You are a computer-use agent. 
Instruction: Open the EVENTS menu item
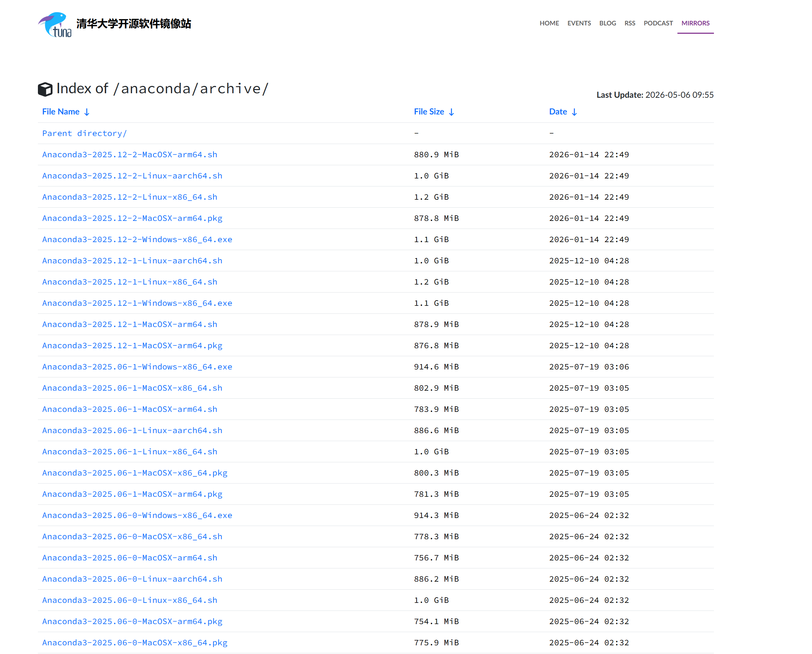[579, 23]
